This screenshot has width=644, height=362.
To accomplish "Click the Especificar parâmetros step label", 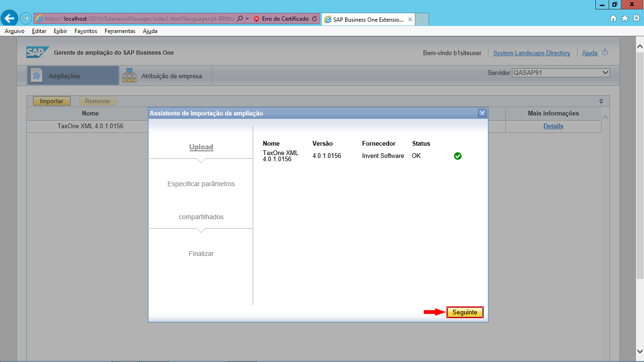I will (201, 184).
